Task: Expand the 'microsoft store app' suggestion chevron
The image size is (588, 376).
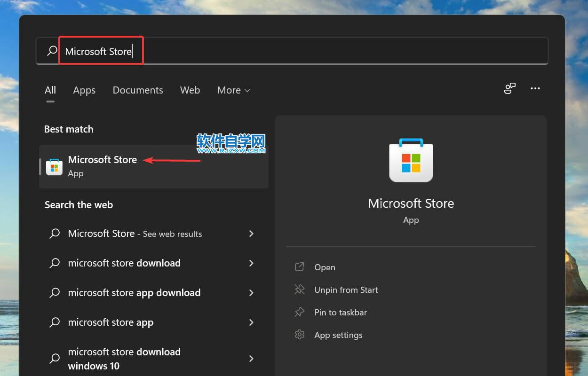Action: (251, 322)
